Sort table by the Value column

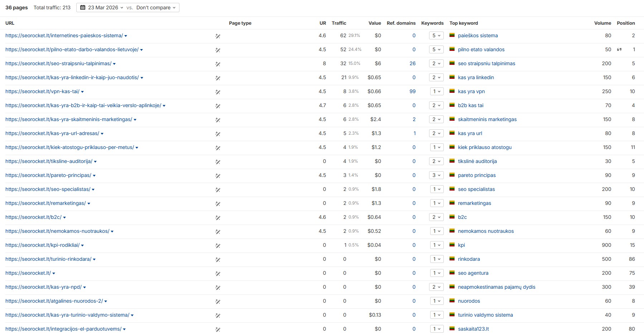tap(375, 23)
